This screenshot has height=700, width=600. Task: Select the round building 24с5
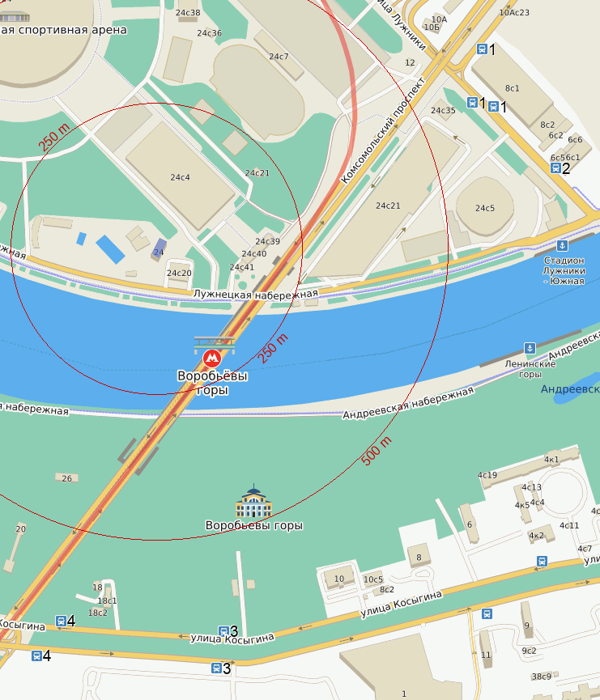pos(485,206)
